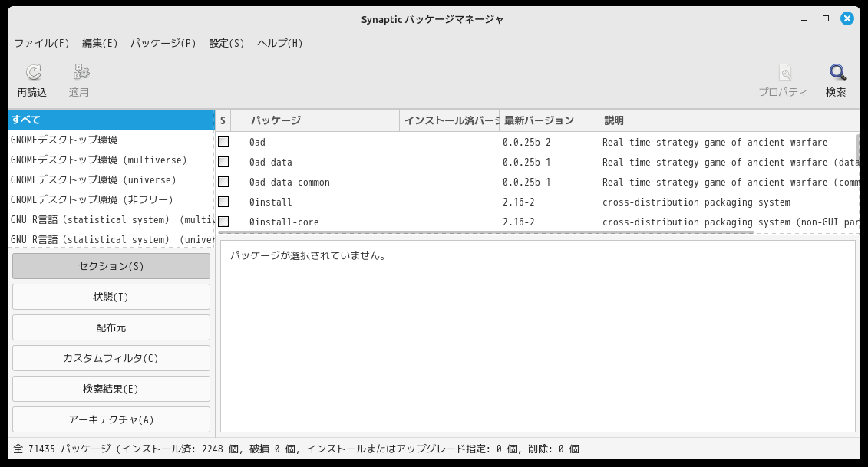Toggle the status checkbox for 0install-core
Screen dimensions: 868x467
223,222
